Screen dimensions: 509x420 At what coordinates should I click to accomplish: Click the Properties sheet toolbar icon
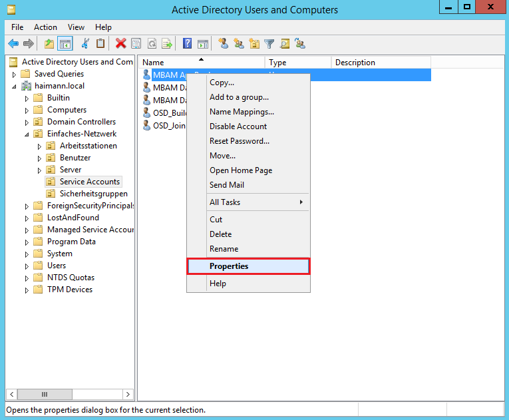pos(136,43)
